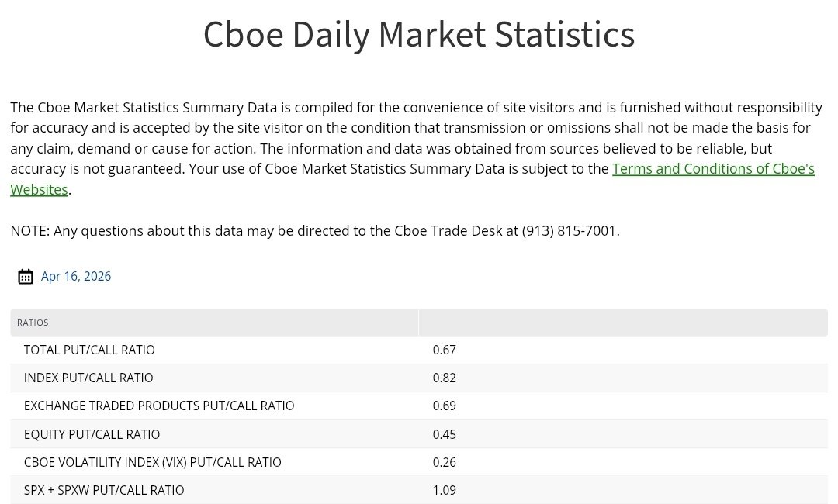The image size is (838, 504).
Task: Click the empty second column header cell
Action: (x=623, y=323)
